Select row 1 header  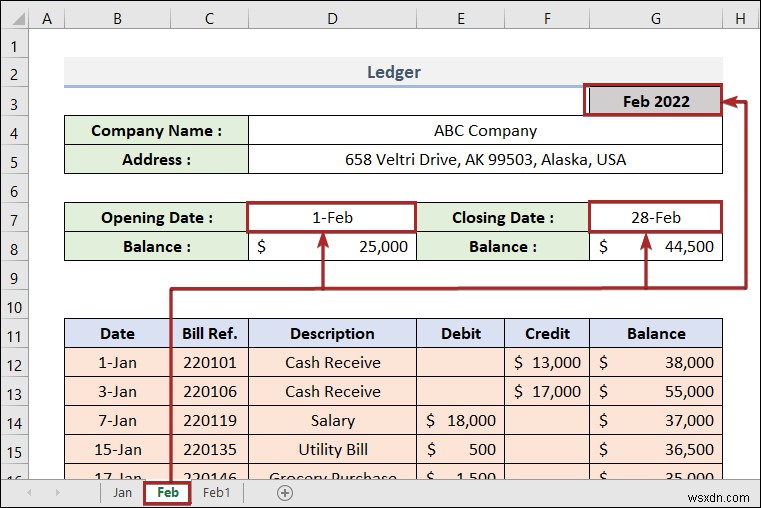pos(14,46)
